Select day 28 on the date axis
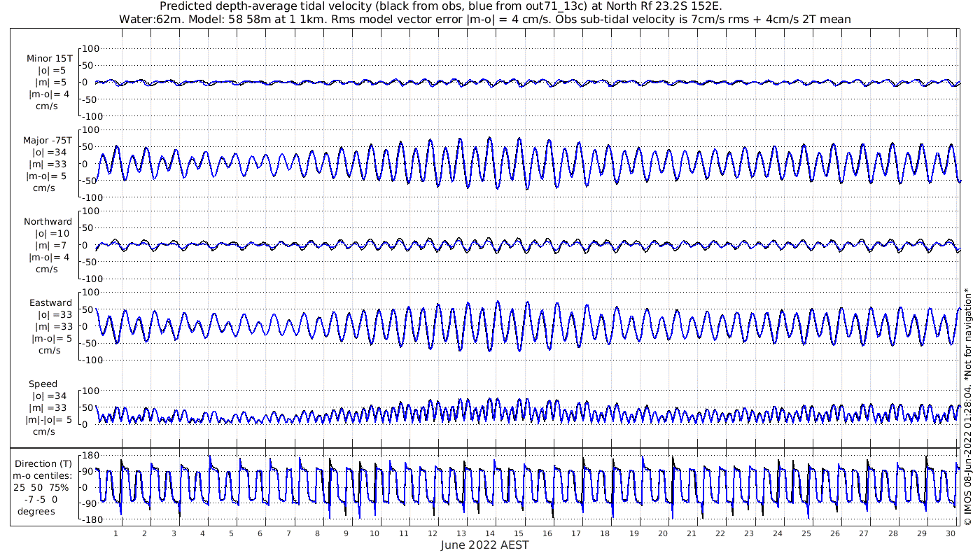 (x=892, y=533)
